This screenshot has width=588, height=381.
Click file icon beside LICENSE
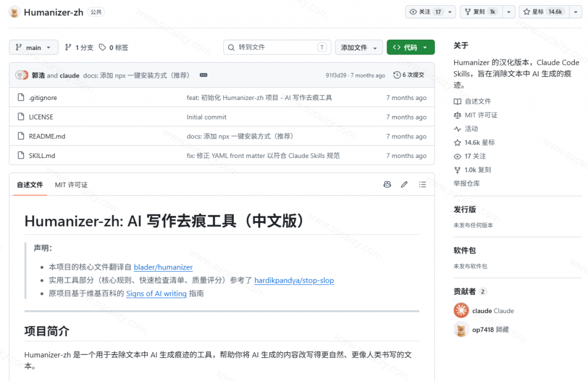point(21,117)
